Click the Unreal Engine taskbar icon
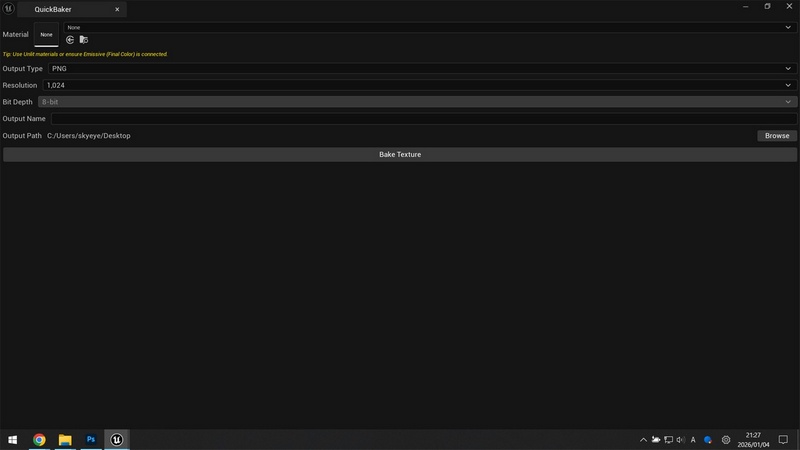The height and width of the screenshot is (450, 800). point(117,439)
